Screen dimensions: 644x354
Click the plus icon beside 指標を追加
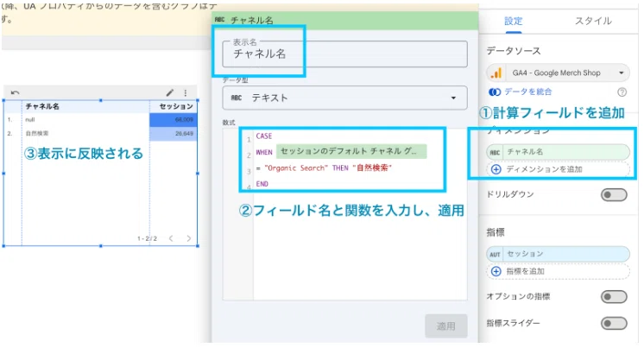click(496, 271)
